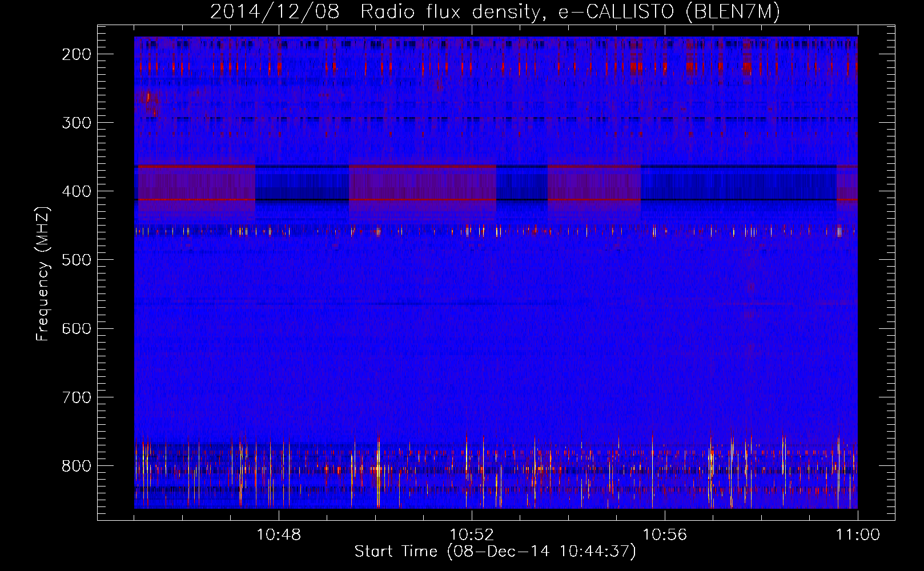Click the 300 frequency tick label
The width and height of the screenshot is (924, 571).
tap(76, 123)
